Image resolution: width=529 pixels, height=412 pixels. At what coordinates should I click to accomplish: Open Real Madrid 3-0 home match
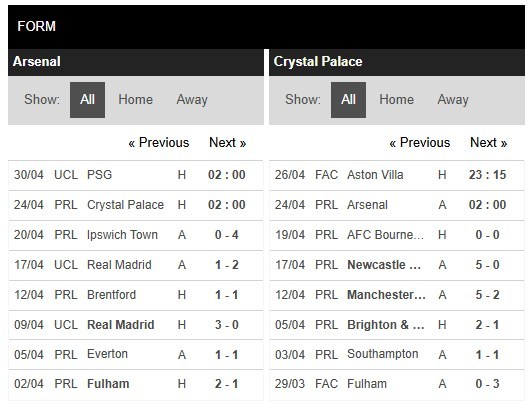tap(136, 325)
